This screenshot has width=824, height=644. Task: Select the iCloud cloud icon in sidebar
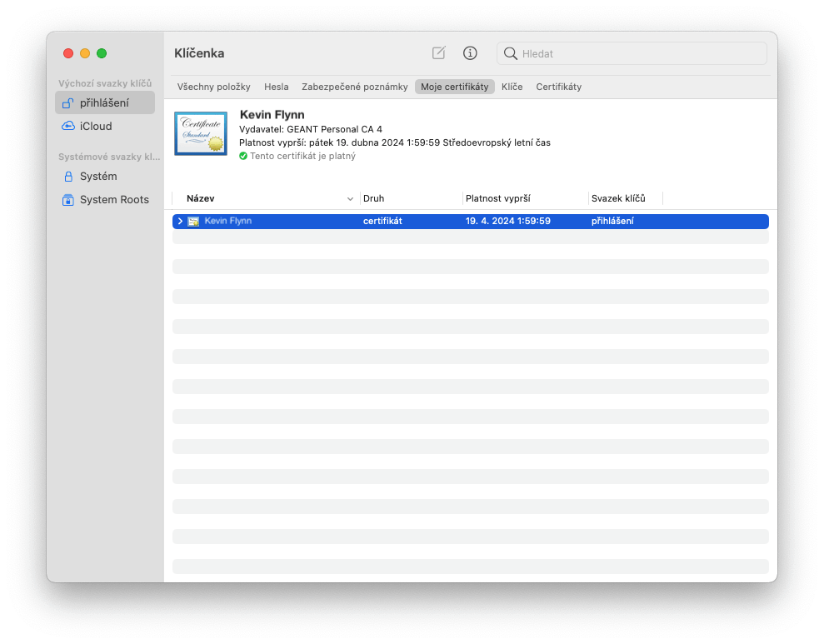(x=67, y=126)
